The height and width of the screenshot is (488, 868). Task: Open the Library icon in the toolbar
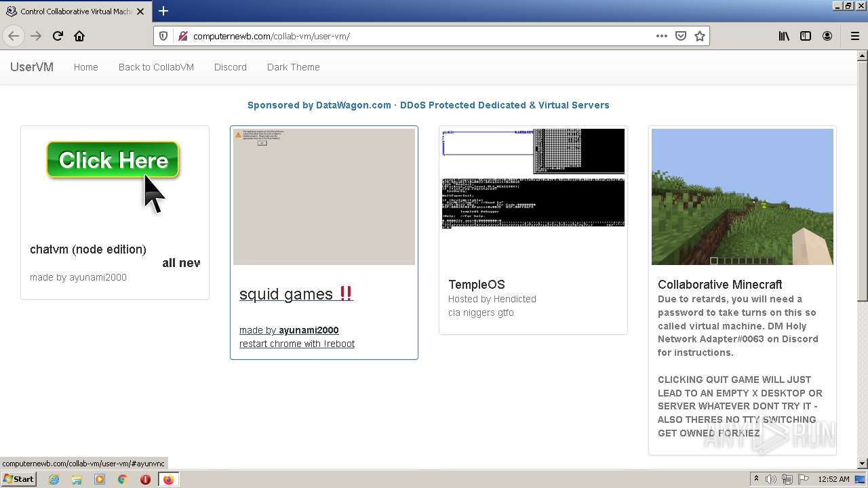(x=784, y=36)
